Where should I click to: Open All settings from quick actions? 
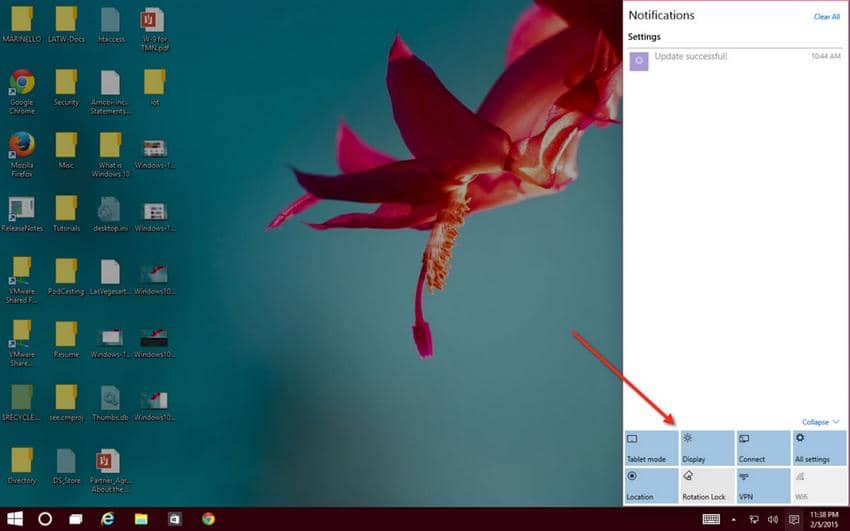click(819, 448)
